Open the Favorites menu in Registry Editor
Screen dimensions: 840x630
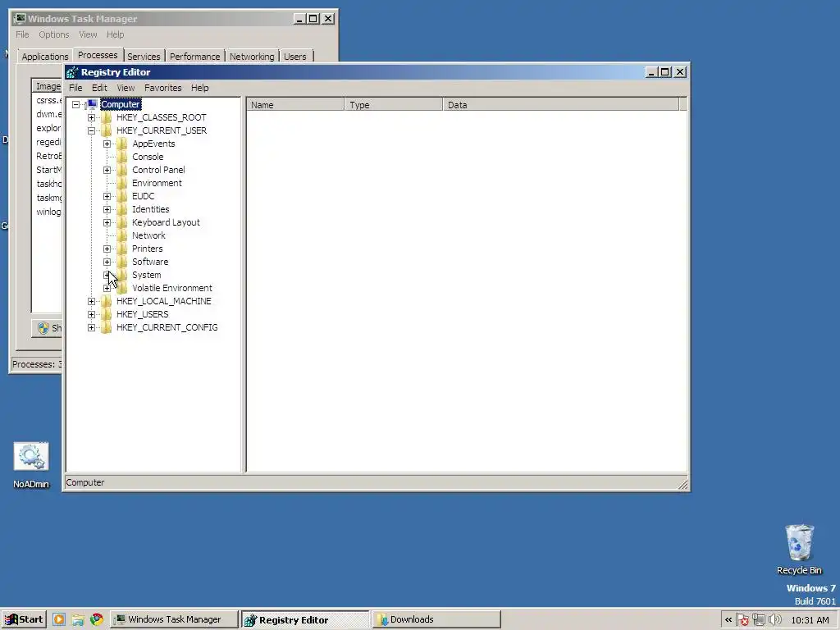click(x=163, y=88)
